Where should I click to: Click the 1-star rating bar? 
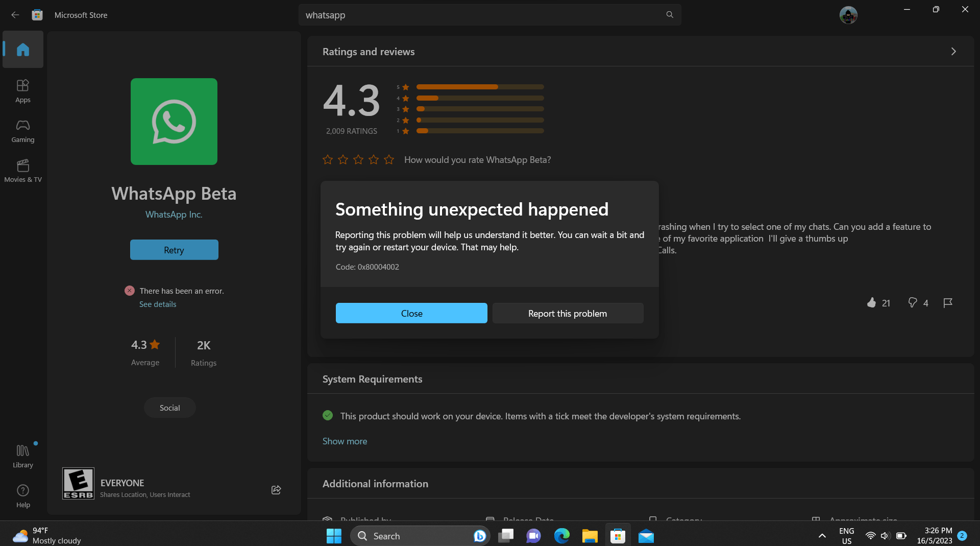click(x=480, y=131)
